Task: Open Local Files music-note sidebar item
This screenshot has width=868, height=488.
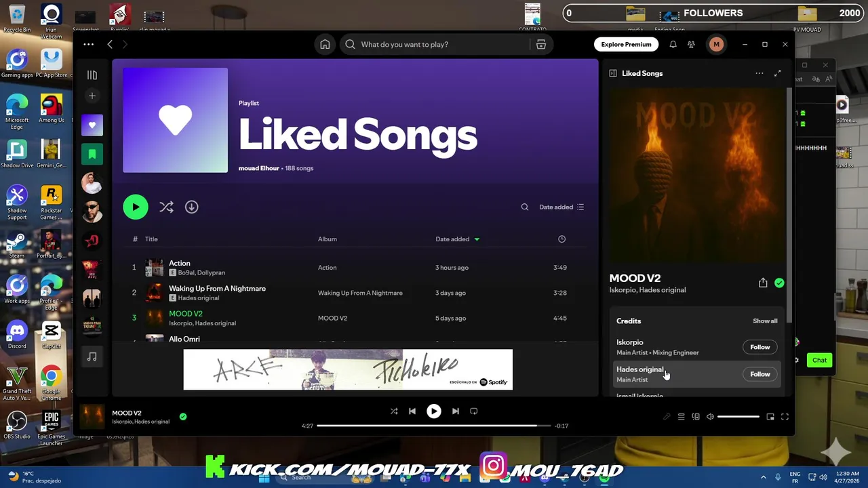Action: 92,357
